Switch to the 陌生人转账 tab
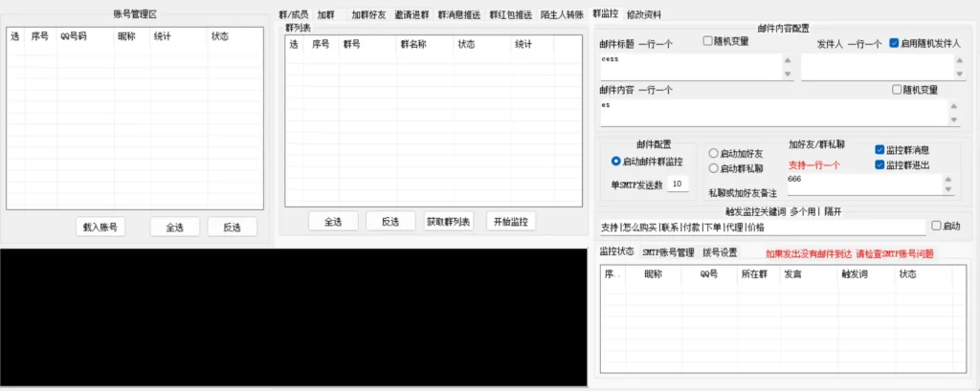Image resolution: width=980 pixels, height=391 pixels. [x=563, y=14]
